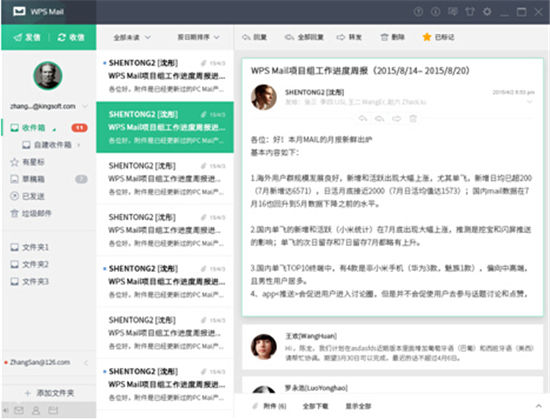Click the WangHuan avatar thumbnail
The image size is (550, 420).
click(264, 346)
